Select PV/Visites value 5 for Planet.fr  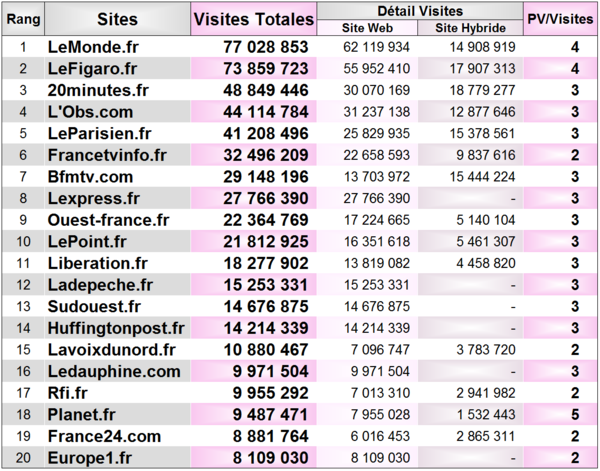[x=575, y=415]
